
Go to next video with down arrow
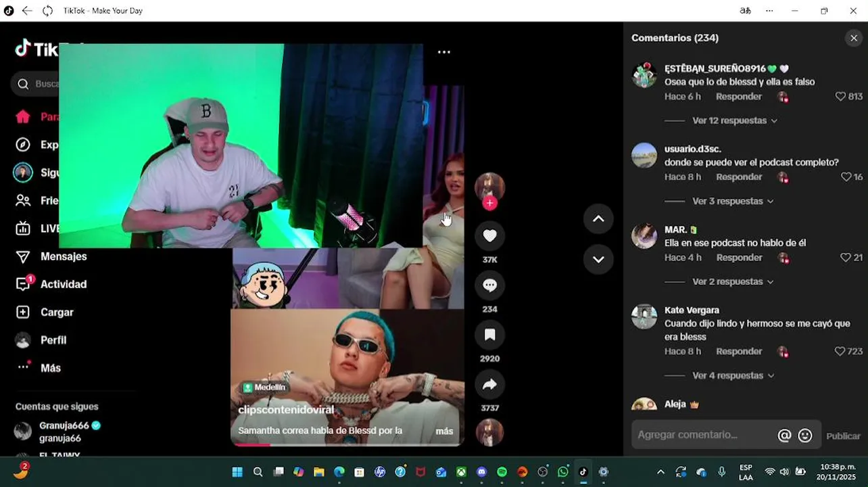598,259
